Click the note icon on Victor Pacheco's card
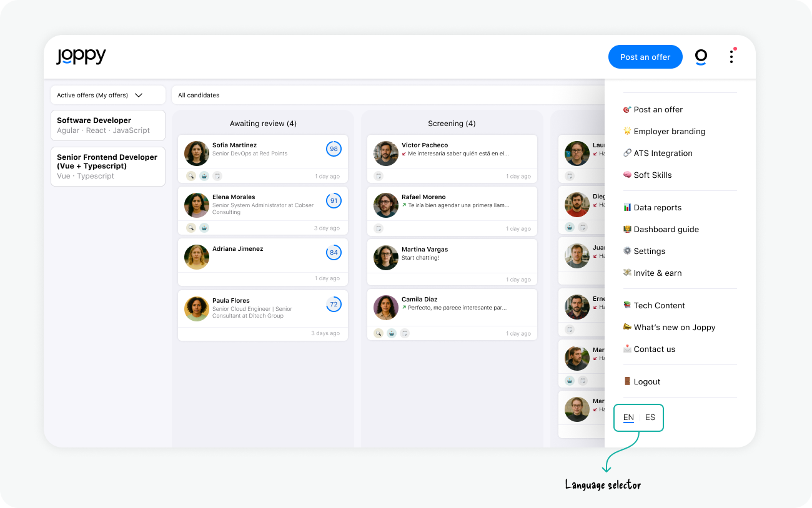The width and height of the screenshot is (812, 508). pos(378,176)
